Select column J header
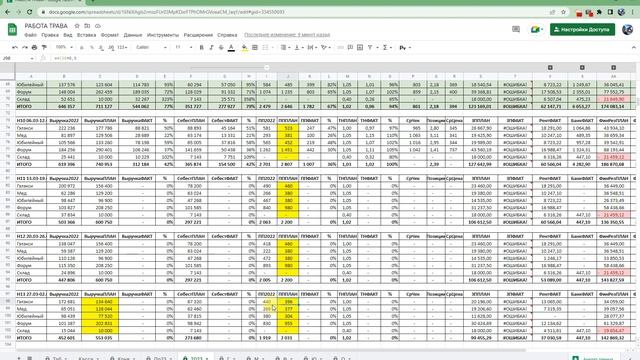 288,76
